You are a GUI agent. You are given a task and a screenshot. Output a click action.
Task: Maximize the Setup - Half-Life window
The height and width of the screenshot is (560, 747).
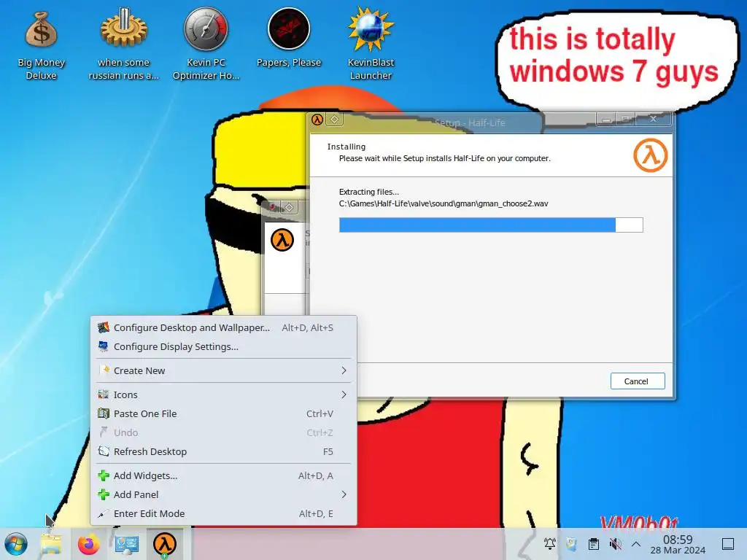coord(625,119)
